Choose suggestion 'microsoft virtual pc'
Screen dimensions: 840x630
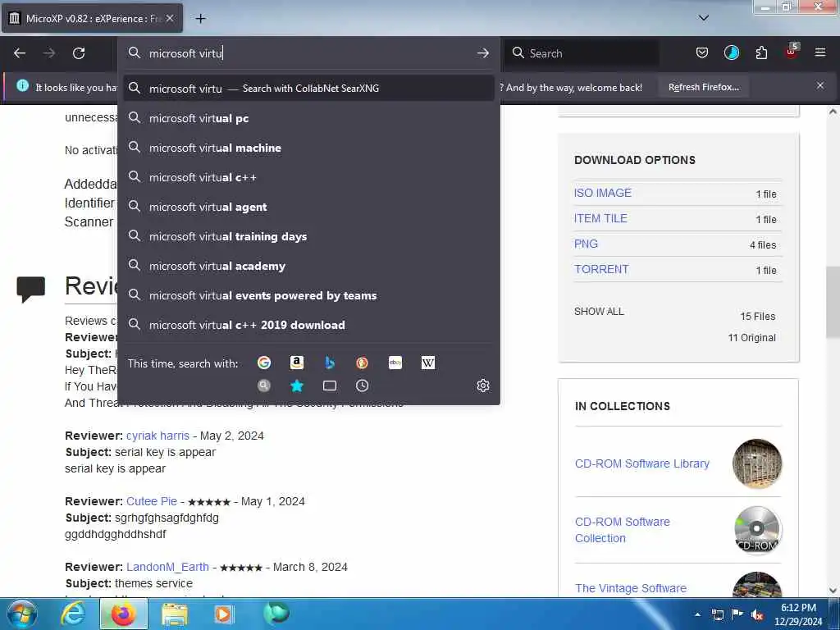[x=308, y=118]
